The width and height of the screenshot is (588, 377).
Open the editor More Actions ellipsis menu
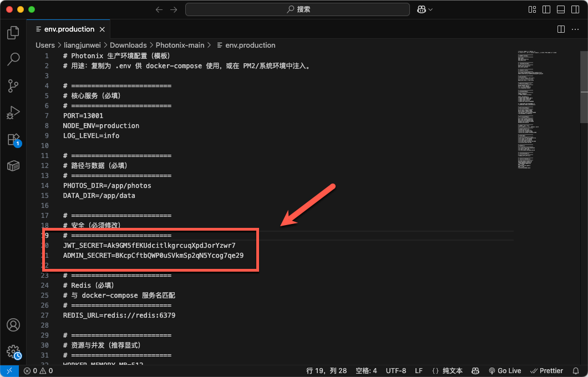575,29
